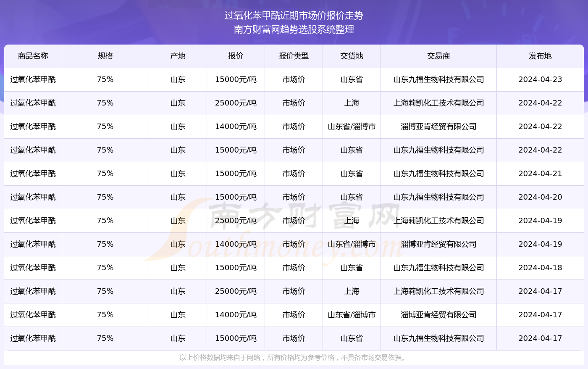Viewport: 588px width, 369px height.
Task: Select 淄博亚肯经贸有限公司 in the 2024-04-22 row
Action: pos(438,127)
